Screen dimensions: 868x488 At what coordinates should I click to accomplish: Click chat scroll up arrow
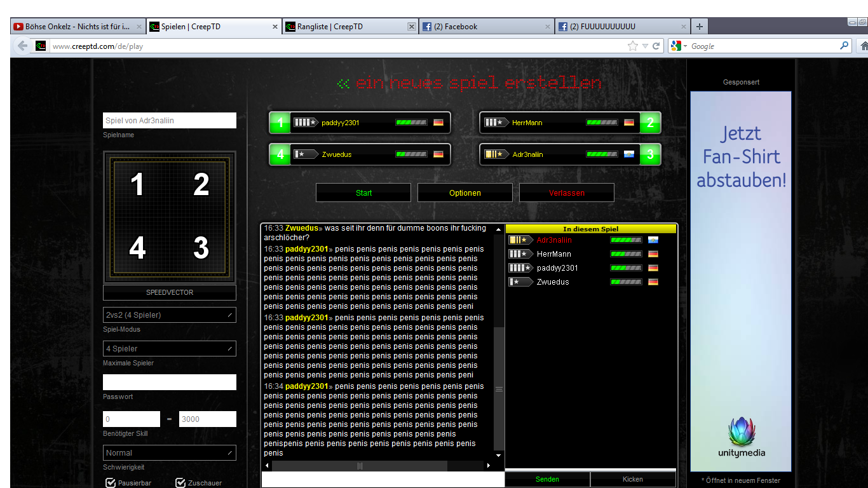point(499,230)
